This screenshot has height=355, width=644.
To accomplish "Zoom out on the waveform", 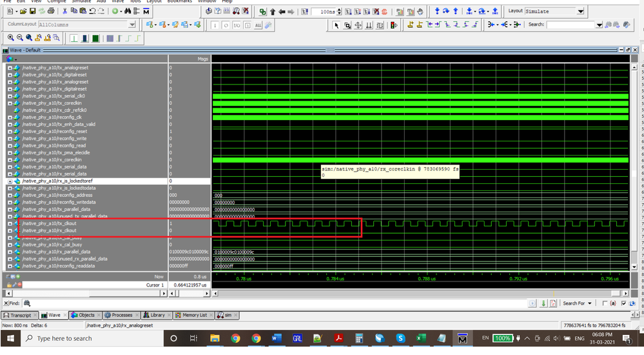I will pyautogui.click(x=21, y=38).
